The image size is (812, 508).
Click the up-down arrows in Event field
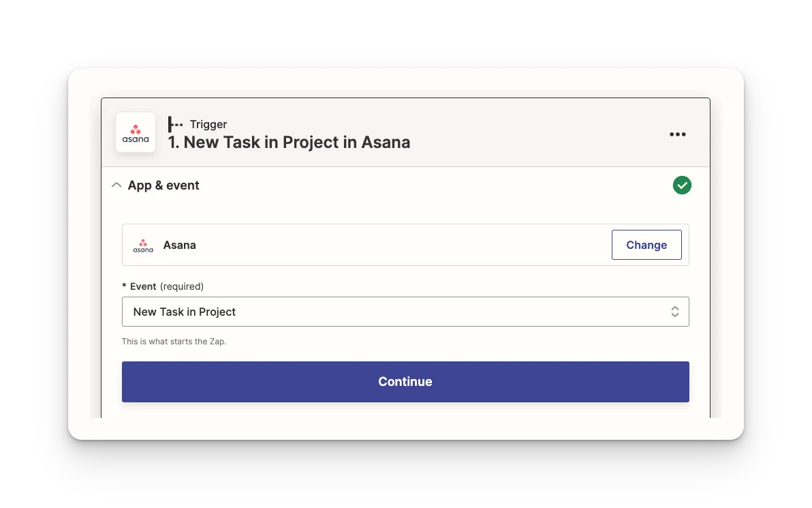[675, 312]
